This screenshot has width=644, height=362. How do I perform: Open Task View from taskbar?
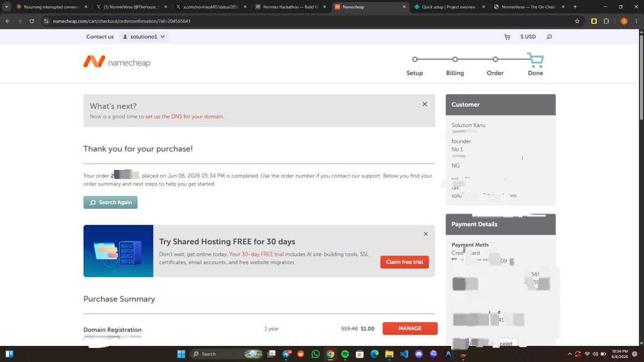[x=272, y=354]
